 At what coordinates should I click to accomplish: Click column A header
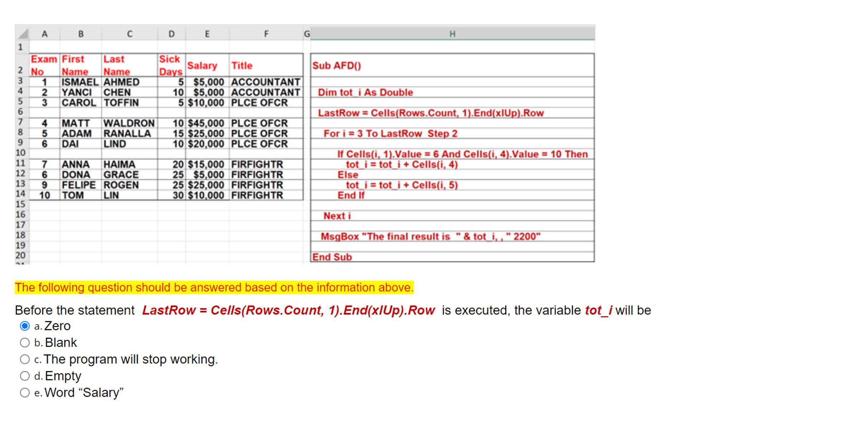point(44,34)
